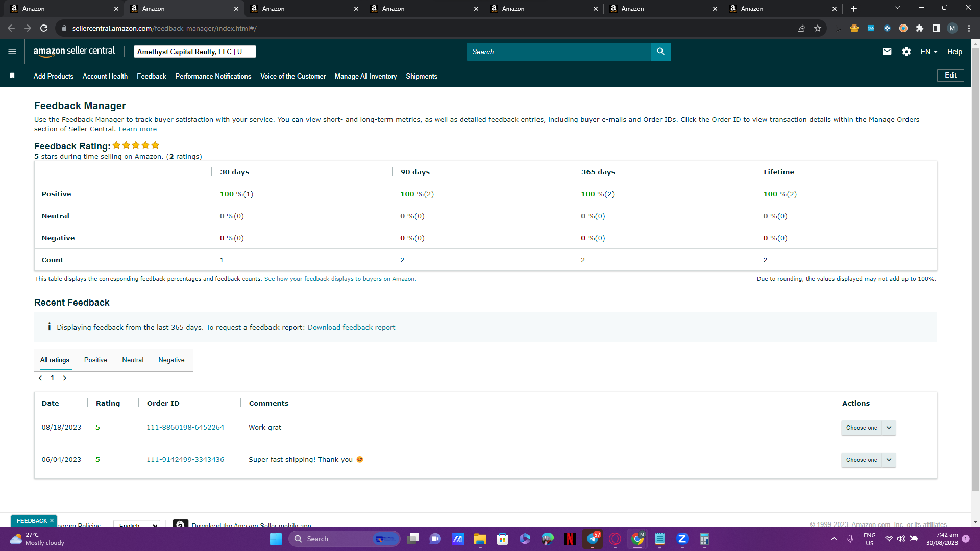Open Choose one dropdown for 08/18/2023 feedback

(868, 428)
